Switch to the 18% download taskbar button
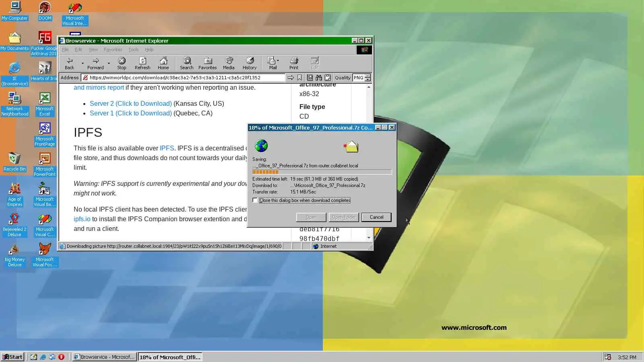The width and height of the screenshot is (644, 362). pos(170,357)
